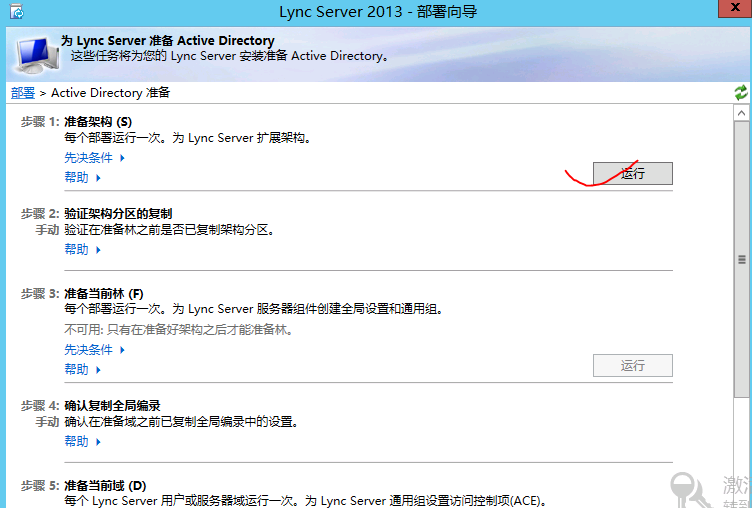Select the heading 确认复制全局编录
The image size is (752, 508).
click(112, 406)
